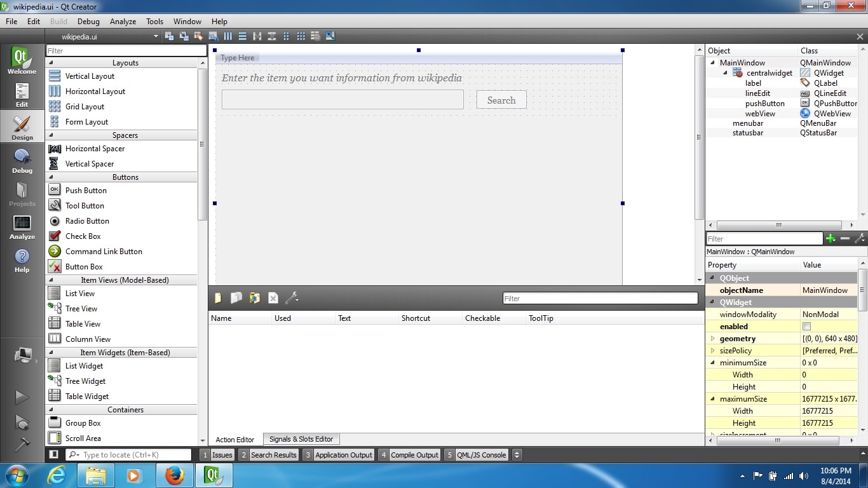This screenshot has width=868, height=488.
Task: Click the Break Layout toolbar icon
Action: pos(316,36)
